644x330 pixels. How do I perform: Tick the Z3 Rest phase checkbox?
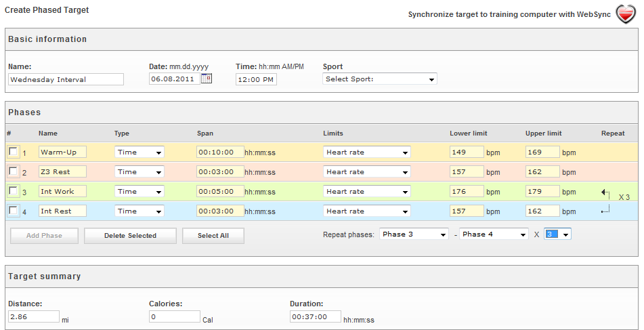[x=14, y=171]
